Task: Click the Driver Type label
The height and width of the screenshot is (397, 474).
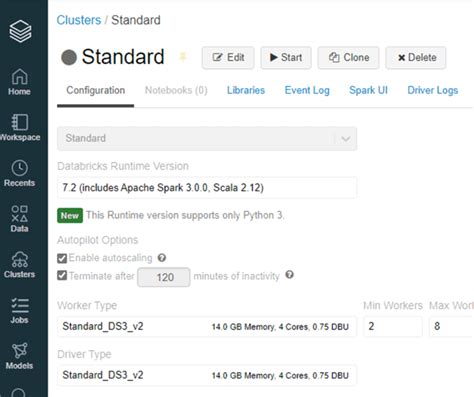Action: tap(84, 354)
